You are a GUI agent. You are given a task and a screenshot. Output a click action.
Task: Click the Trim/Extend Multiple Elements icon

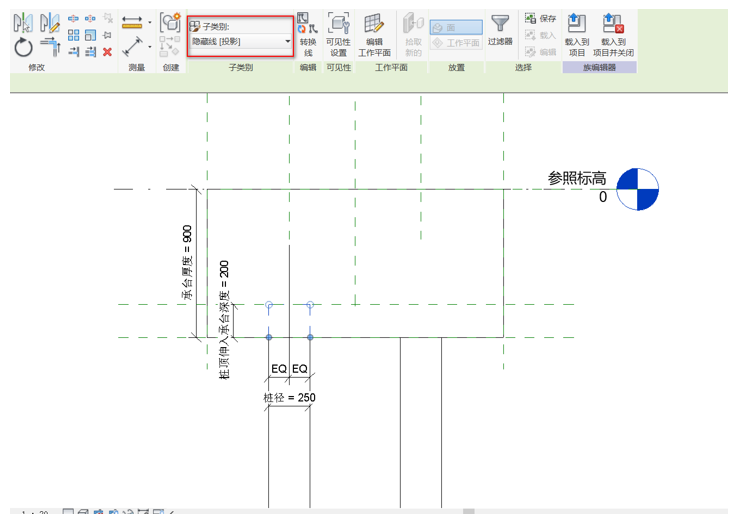[x=90, y=51]
